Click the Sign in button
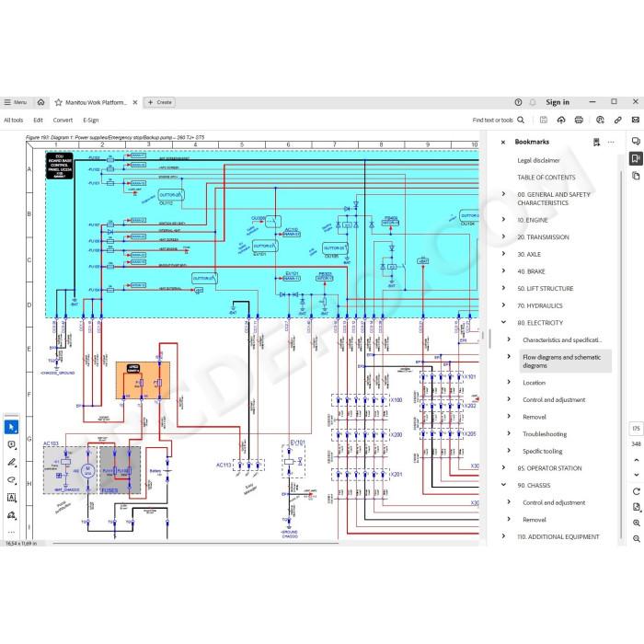 558,102
